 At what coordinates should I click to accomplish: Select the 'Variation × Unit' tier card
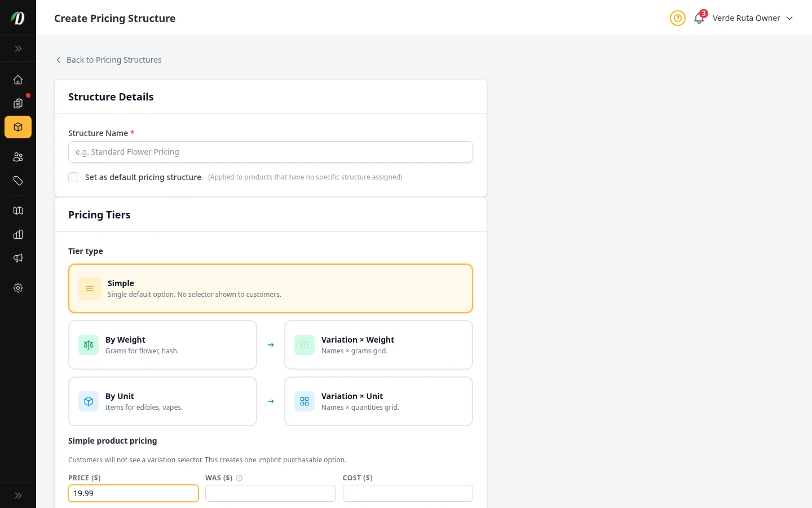378,401
